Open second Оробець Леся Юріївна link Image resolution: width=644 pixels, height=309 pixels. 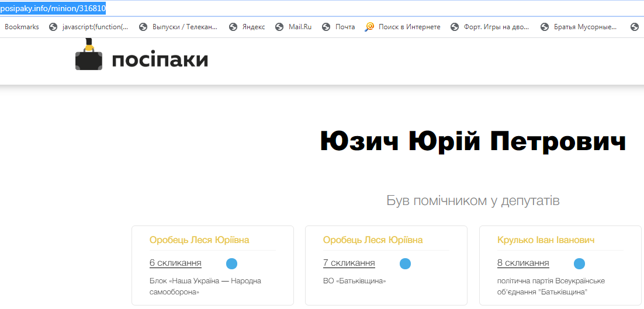click(373, 240)
